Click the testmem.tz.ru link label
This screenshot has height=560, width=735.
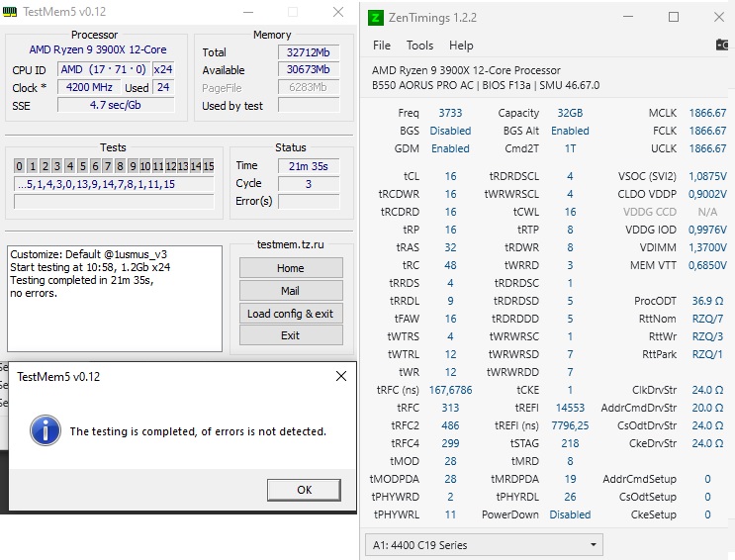290,244
